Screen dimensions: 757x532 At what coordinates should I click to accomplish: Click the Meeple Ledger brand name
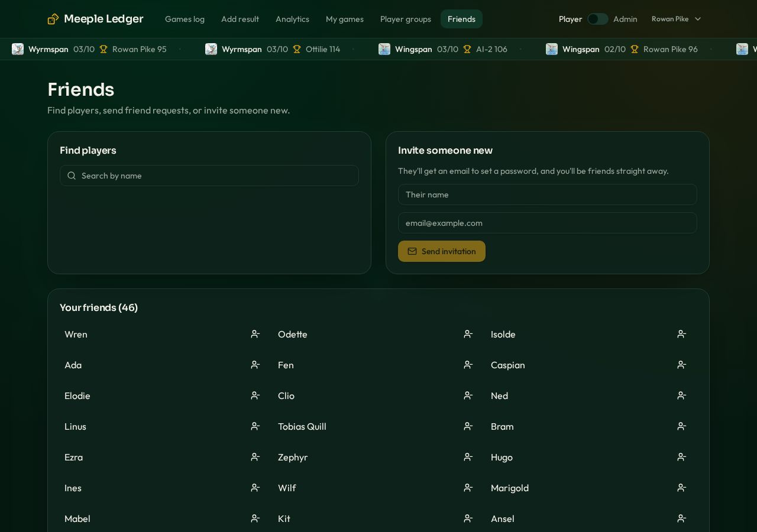click(x=103, y=19)
